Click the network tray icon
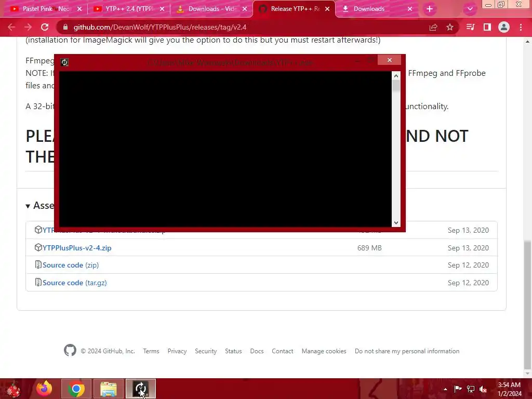This screenshot has height=399, width=532. pos(471,389)
